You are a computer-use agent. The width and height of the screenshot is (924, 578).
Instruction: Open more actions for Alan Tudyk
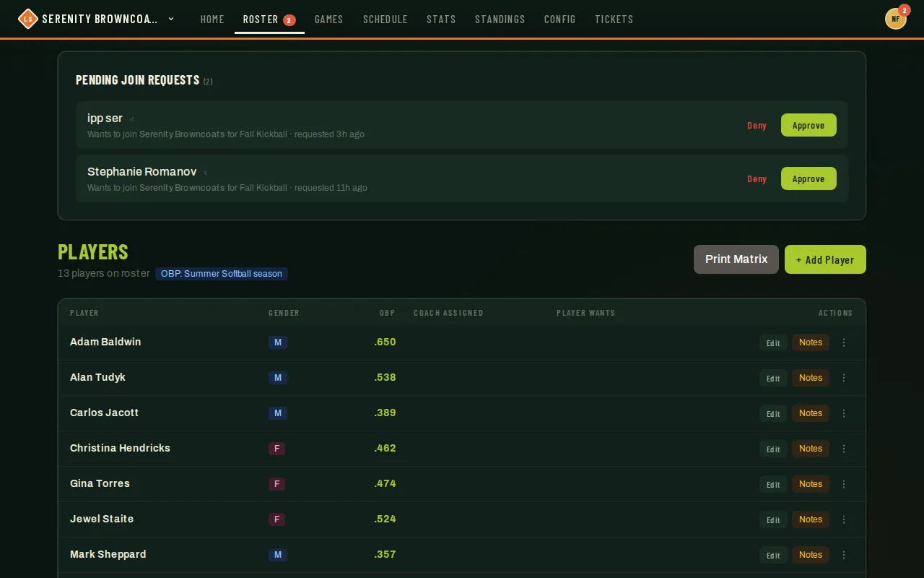(x=844, y=378)
